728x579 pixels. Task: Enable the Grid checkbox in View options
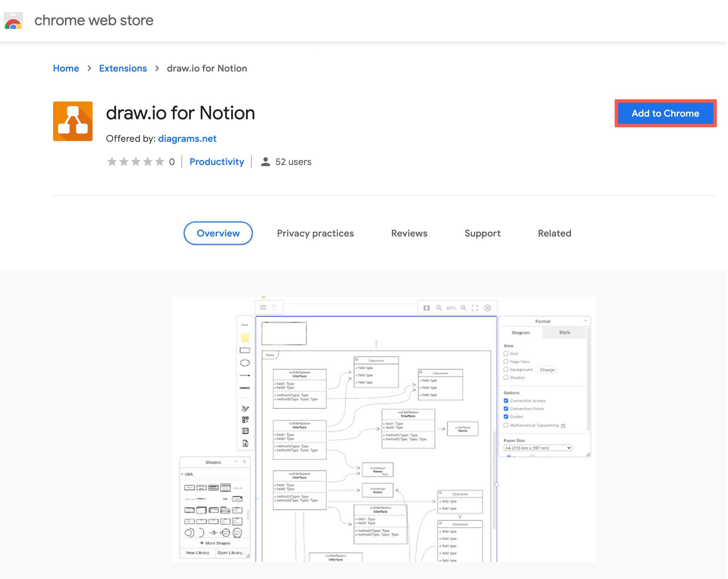point(505,353)
